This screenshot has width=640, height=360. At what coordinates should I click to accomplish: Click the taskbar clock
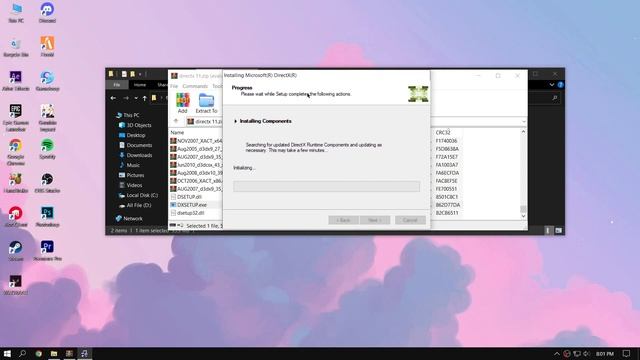604,353
